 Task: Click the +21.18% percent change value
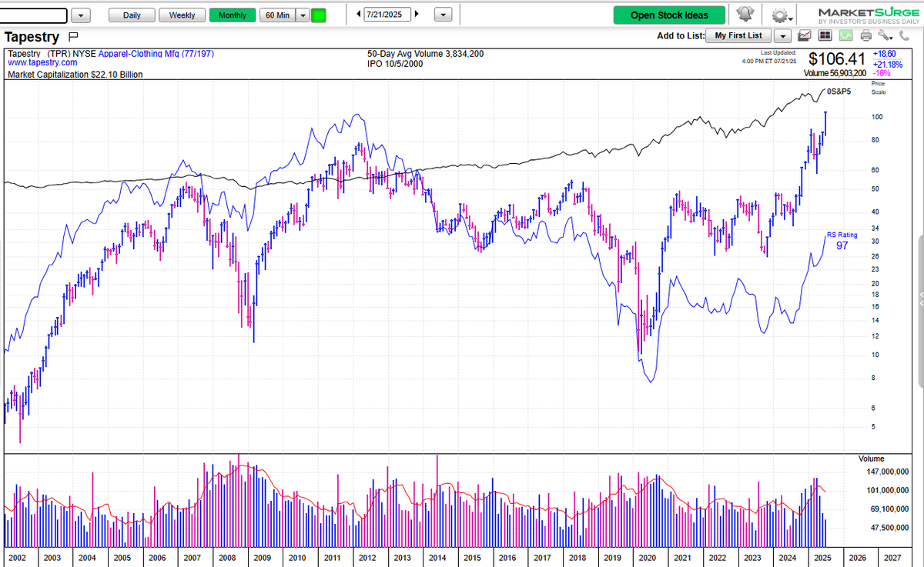[888, 64]
